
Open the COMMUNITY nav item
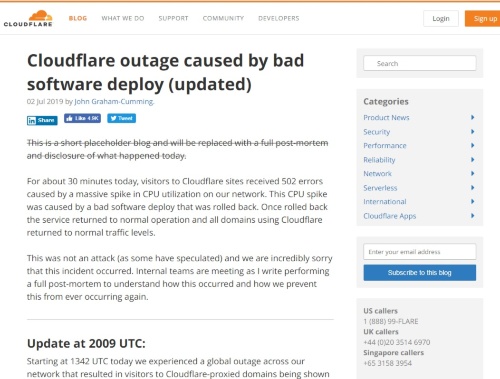pyautogui.click(x=223, y=18)
